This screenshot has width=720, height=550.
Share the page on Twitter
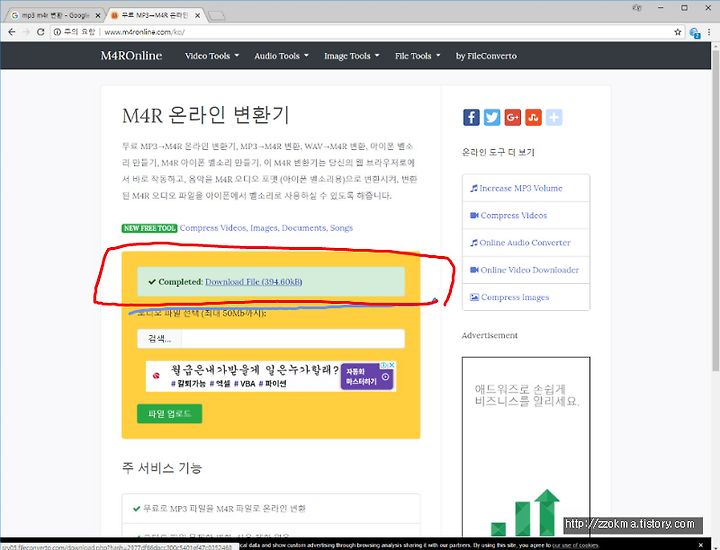point(492,118)
